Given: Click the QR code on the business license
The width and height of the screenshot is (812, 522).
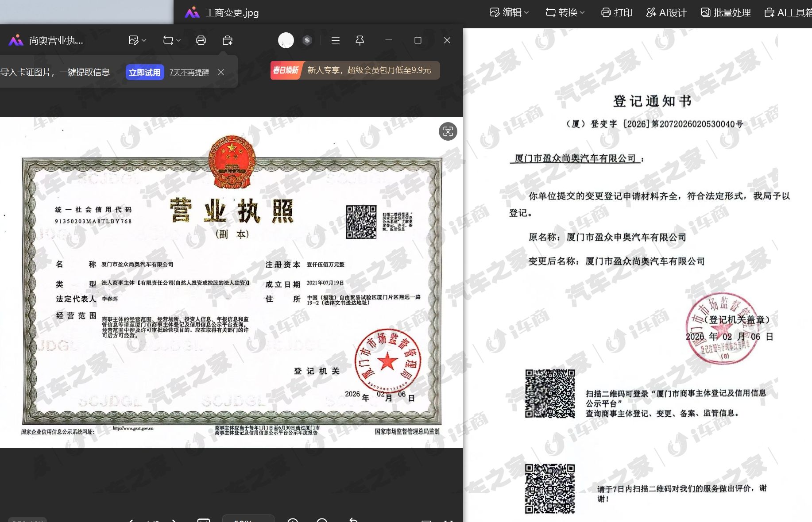Looking at the screenshot, I should click(361, 222).
